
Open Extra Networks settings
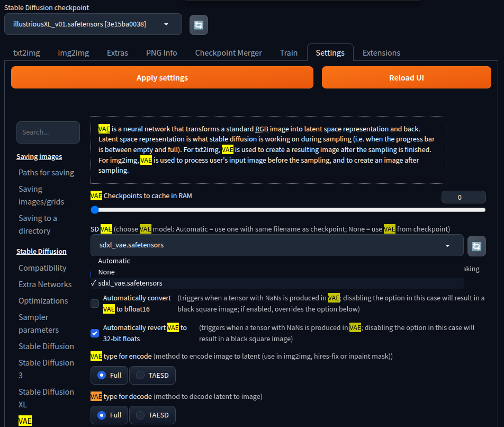[x=45, y=284]
